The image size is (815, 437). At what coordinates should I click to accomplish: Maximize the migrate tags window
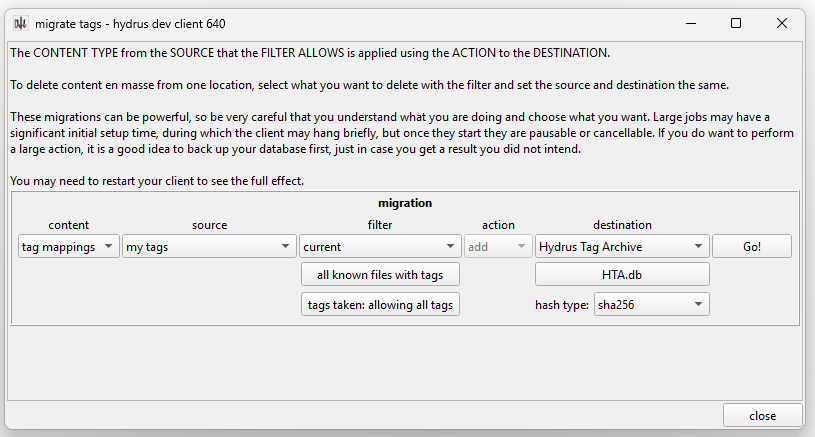pos(736,22)
